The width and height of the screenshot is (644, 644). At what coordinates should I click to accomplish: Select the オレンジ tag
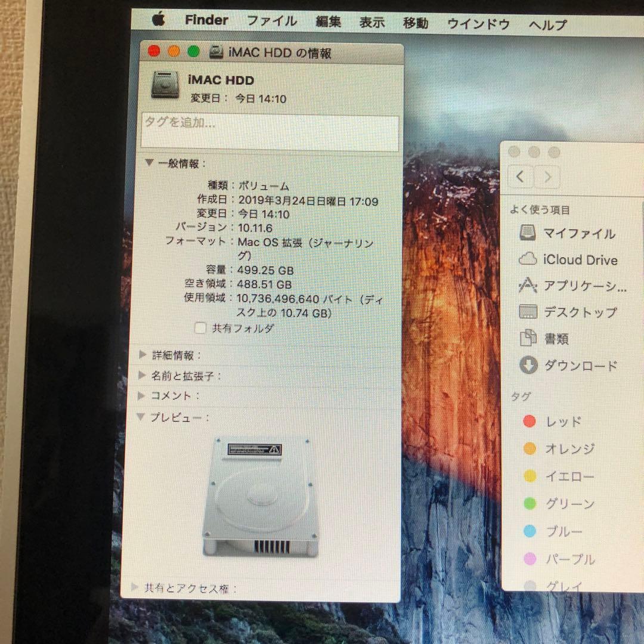click(x=559, y=448)
